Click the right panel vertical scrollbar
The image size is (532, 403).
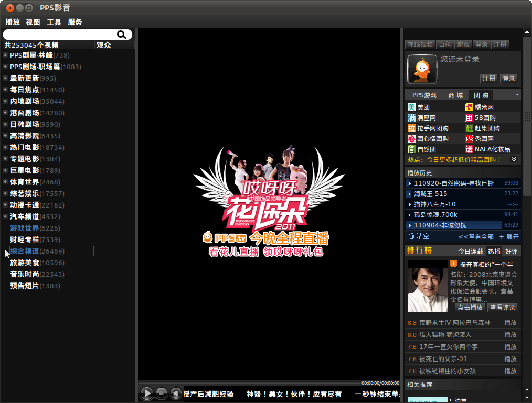[x=527, y=115]
